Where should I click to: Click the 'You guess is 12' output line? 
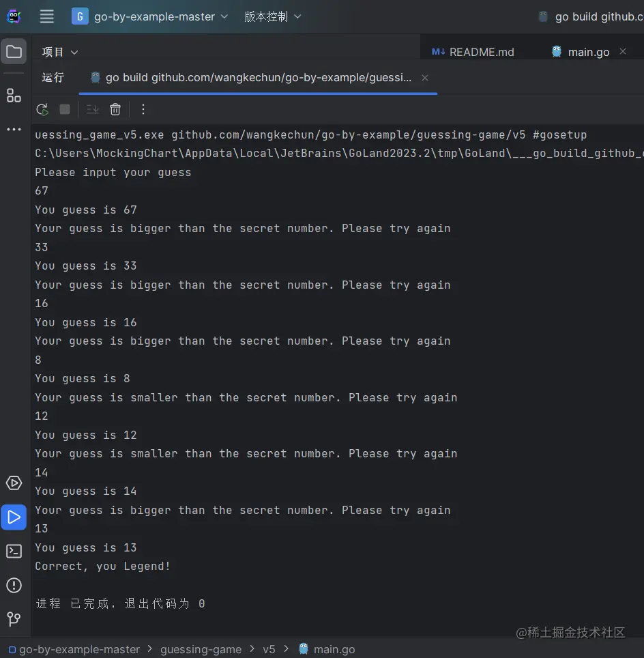85,435
